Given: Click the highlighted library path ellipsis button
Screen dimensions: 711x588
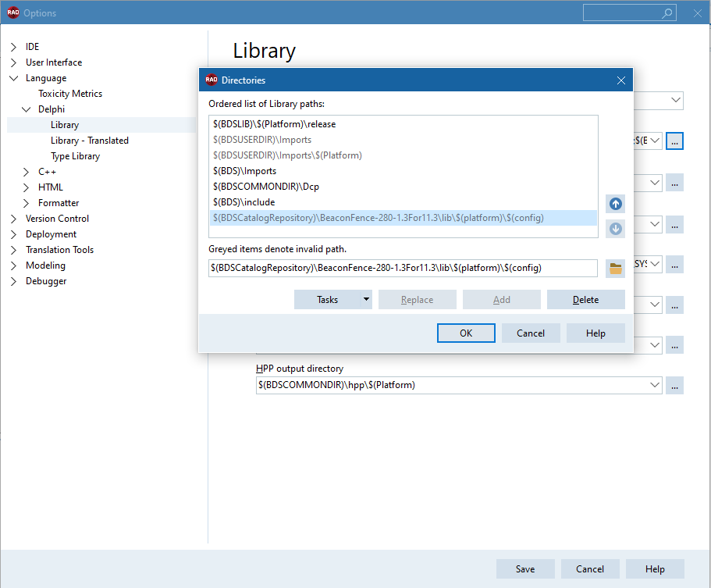Looking at the screenshot, I should [x=675, y=141].
